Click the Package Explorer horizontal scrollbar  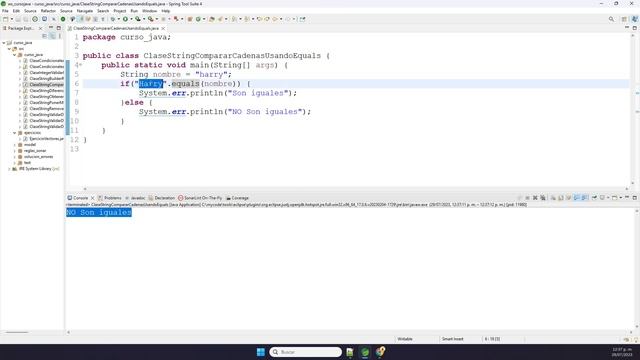tap(17, 332)
